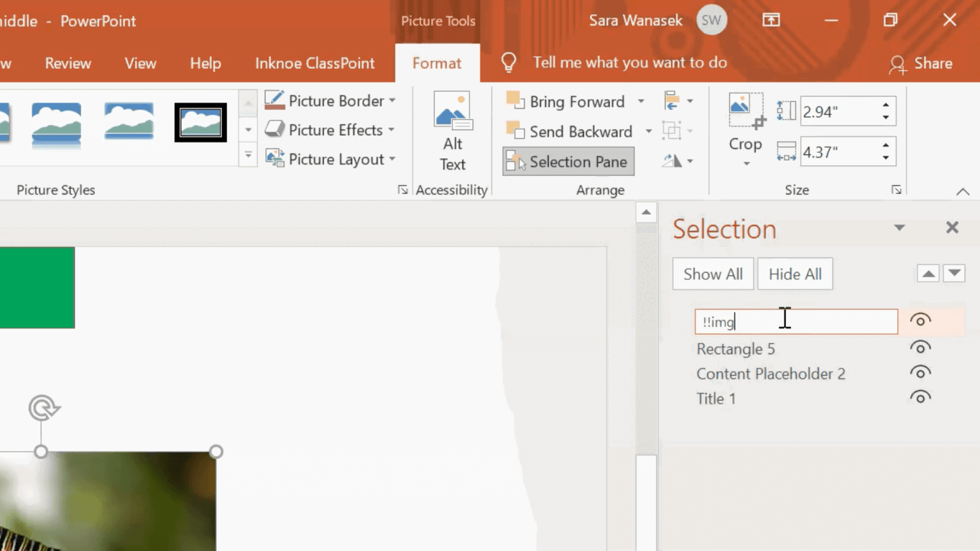
Task: Click the Bring Forward icon
Action: [x=514, y=101]
